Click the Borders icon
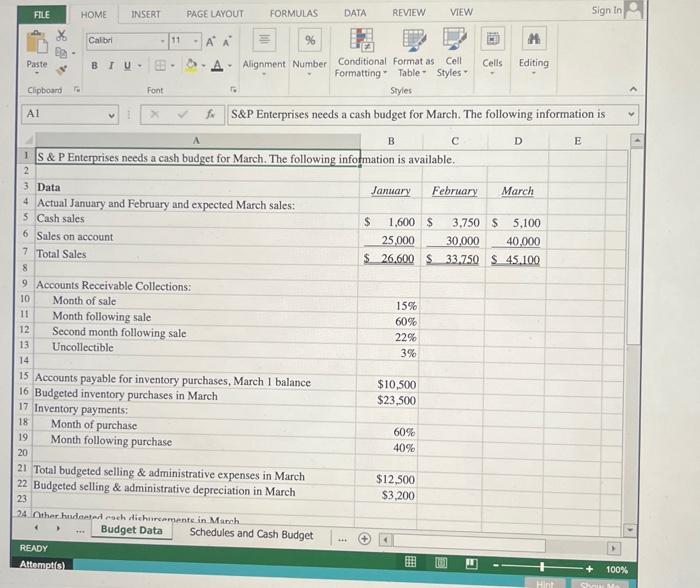The height and width of the screenshot is (588, 700). [x=160, y=66]
